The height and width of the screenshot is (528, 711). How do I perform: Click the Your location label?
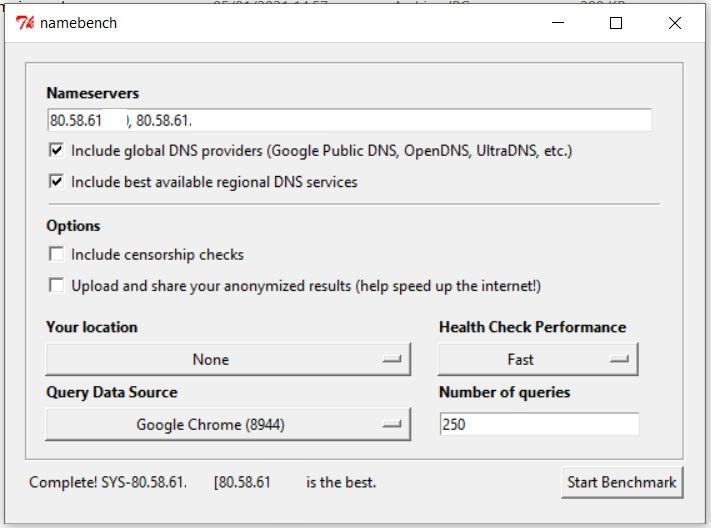click(x=92, y=327)
